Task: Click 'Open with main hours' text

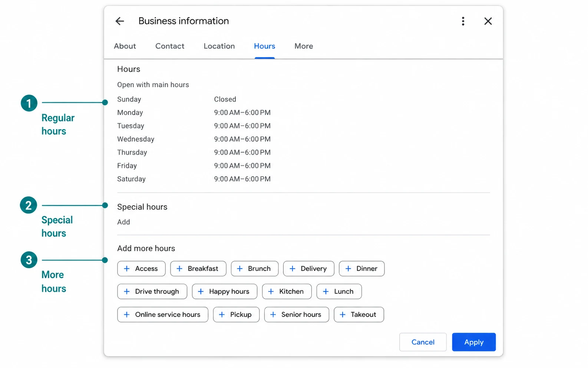Action: (153, 85)
